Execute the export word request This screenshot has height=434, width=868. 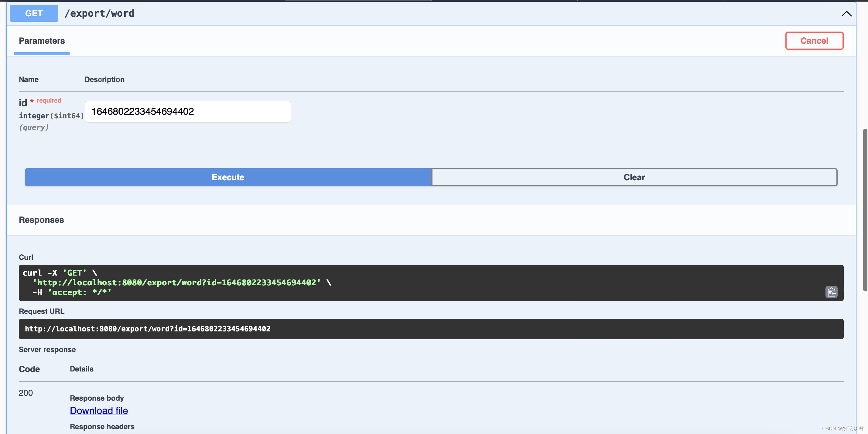click(x=228, y=177)
